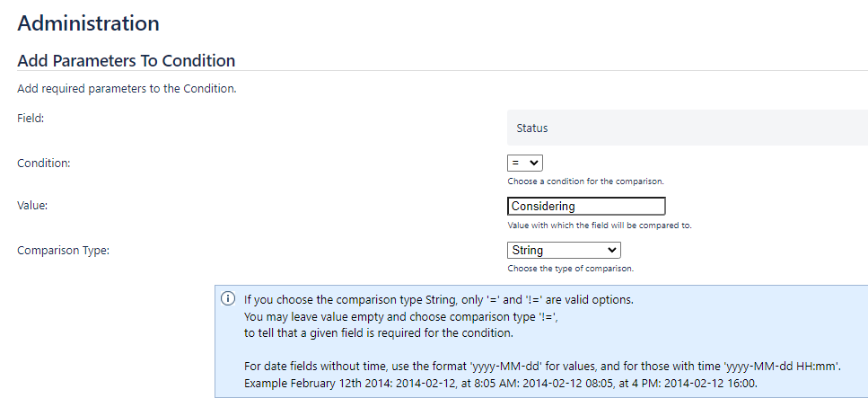Viewport: 868px width, 407px height.
Task: Click the Add Parameters To Condition heading
Action: click(127, 60)
